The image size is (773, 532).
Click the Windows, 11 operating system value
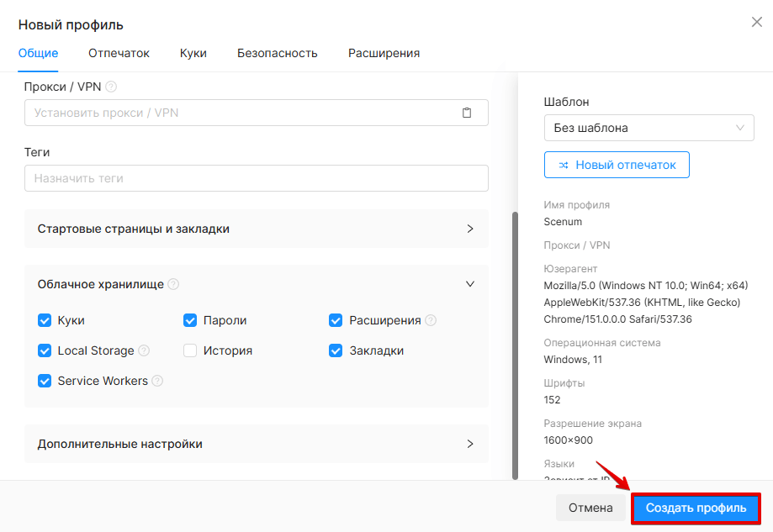pos(573,360)
